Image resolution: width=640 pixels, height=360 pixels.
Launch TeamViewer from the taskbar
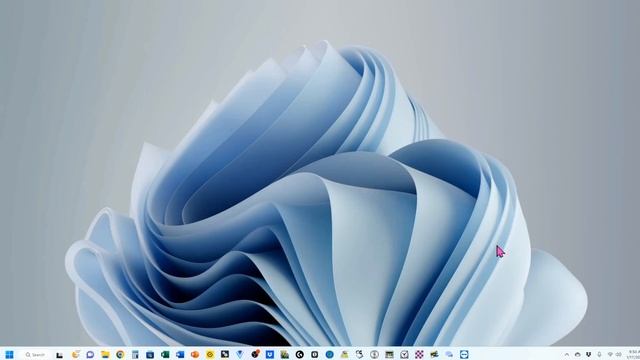coord(464,354)
